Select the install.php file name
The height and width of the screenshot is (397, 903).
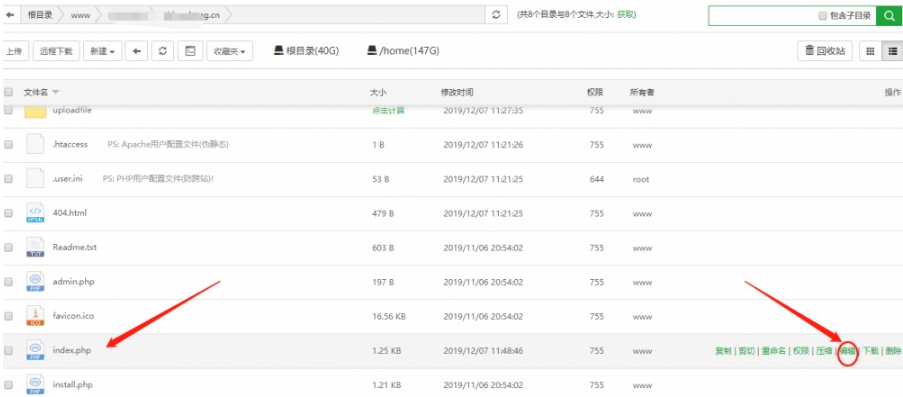[73, 384]
